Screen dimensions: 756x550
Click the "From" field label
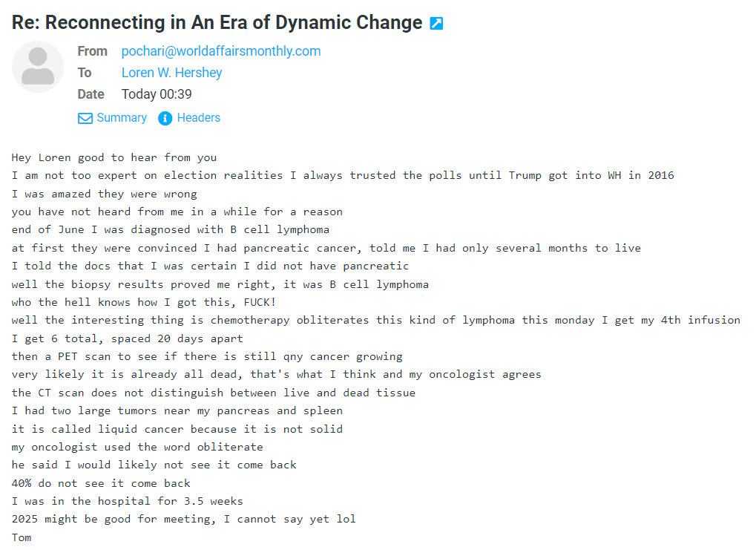92,51
